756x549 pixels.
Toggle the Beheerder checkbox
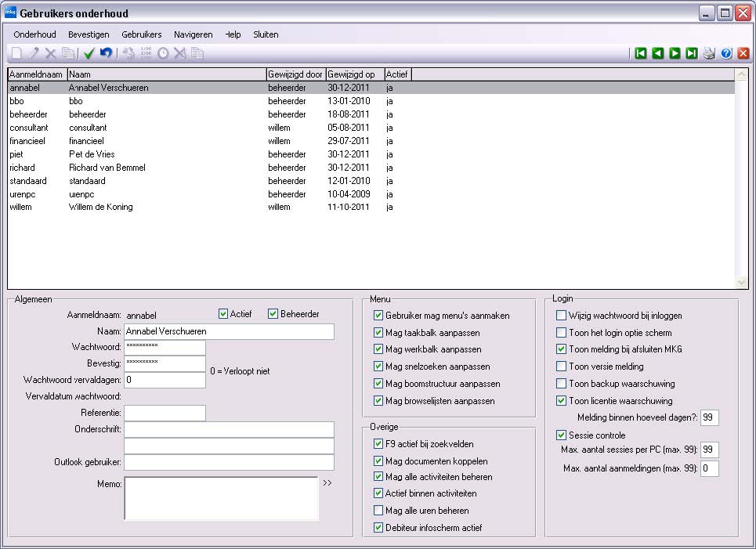point(273,314)
